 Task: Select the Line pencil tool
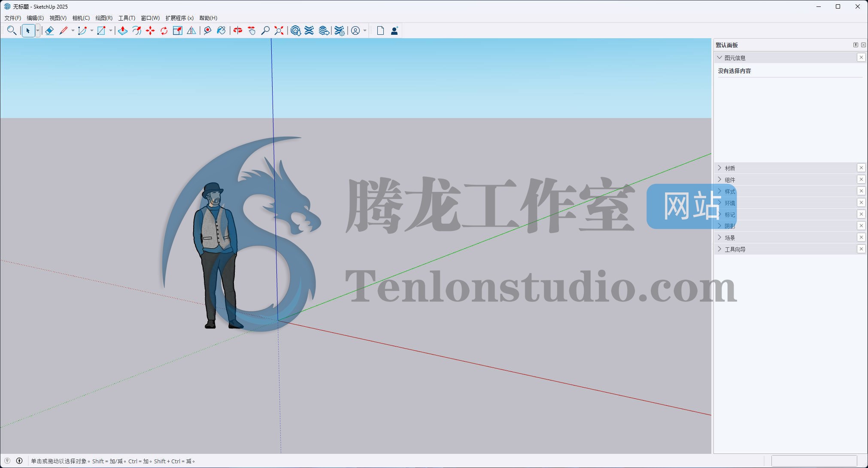tap(64, 30)
